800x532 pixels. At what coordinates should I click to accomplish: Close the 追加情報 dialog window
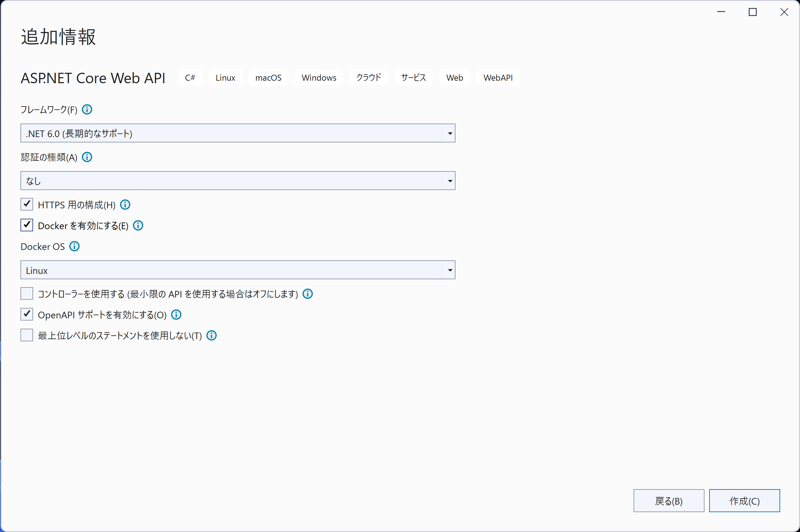[784, 12]
